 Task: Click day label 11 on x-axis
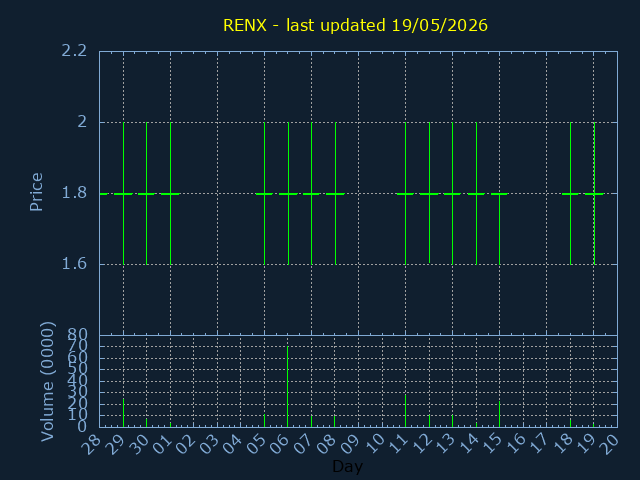point(397,444)
